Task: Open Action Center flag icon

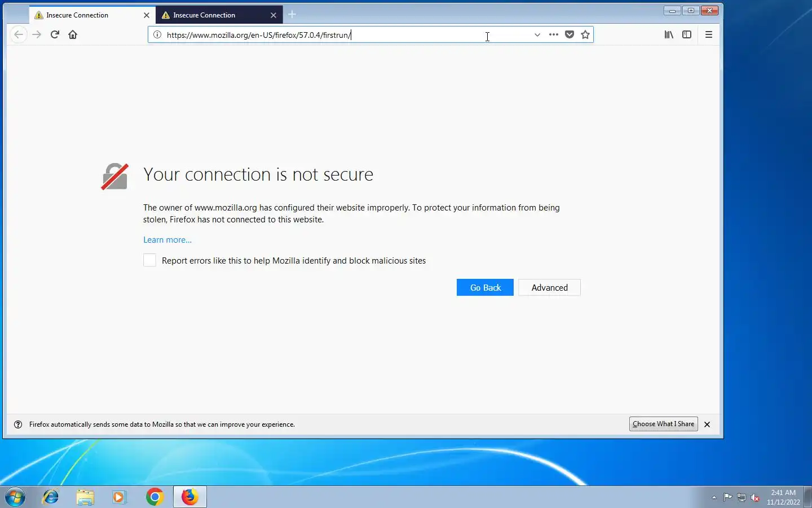Action: (x=728, y=497)
